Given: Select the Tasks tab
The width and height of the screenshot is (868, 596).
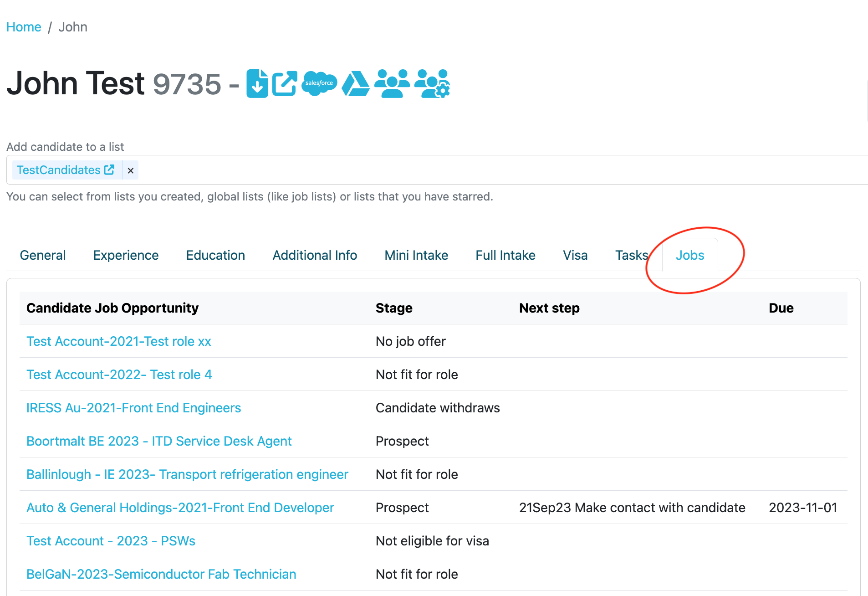Looking at the screenshot, I should tap(631, 255).
